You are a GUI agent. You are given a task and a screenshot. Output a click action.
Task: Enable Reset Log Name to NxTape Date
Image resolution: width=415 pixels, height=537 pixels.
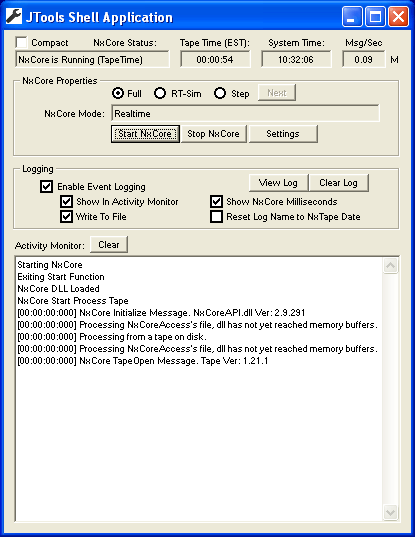(x=216, y=217)
